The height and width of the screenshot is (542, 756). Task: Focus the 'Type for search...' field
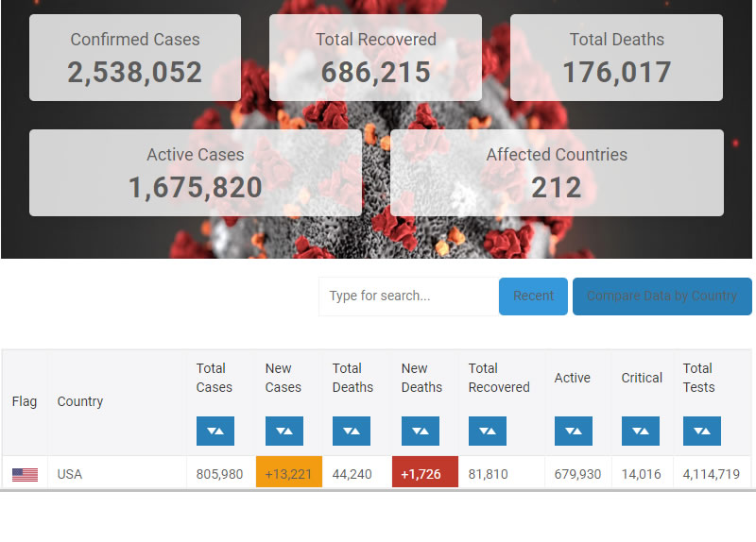point(407,296)
